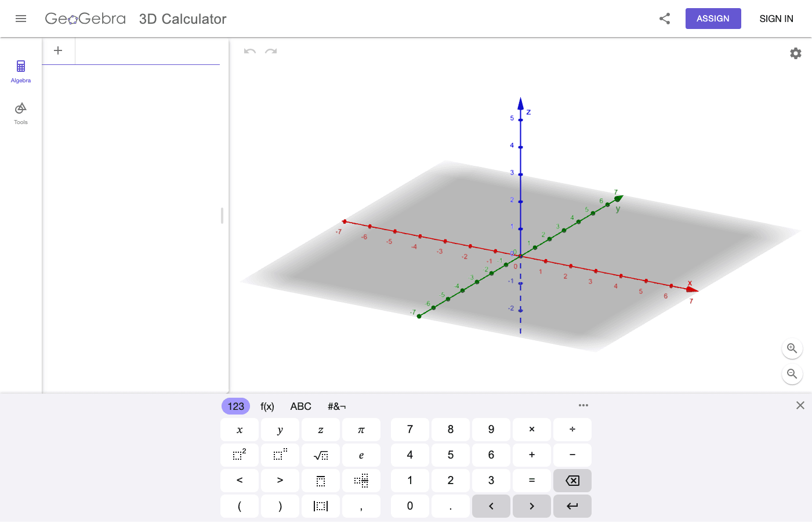Viewport: 812px width, 527px height.
Task: Open more keyboard options with the ellipsis
Action: [x=583, y=405]
